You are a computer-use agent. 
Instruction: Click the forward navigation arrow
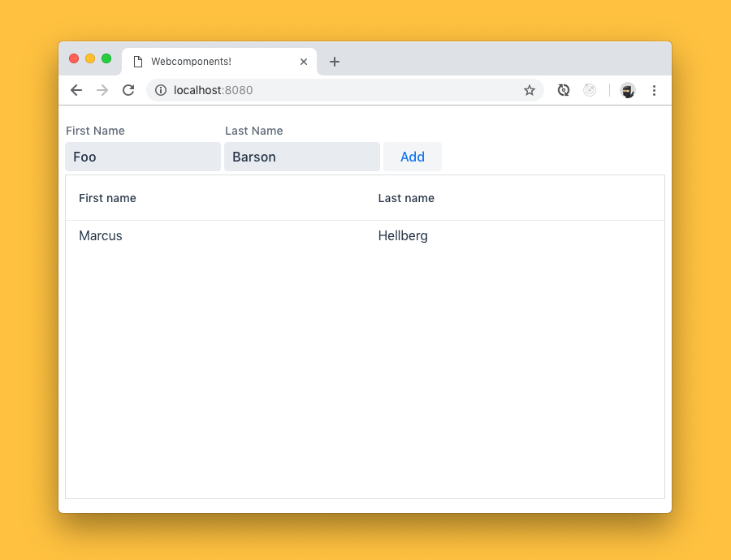tap(102, 90)
